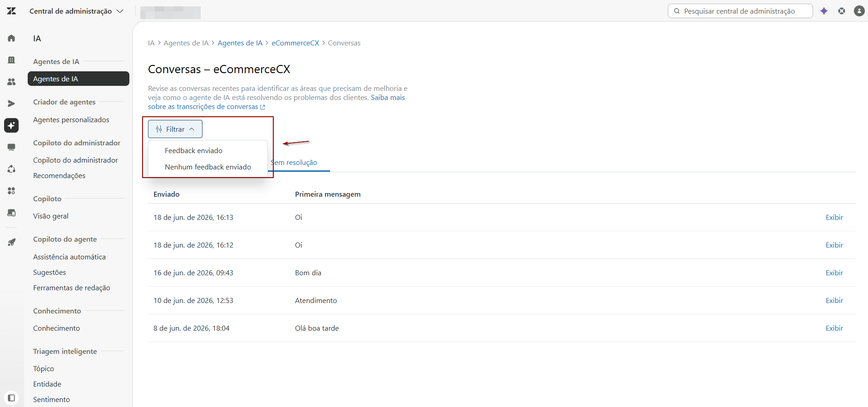Click Exibir for the 16:12 conversation

pos(834,245)
